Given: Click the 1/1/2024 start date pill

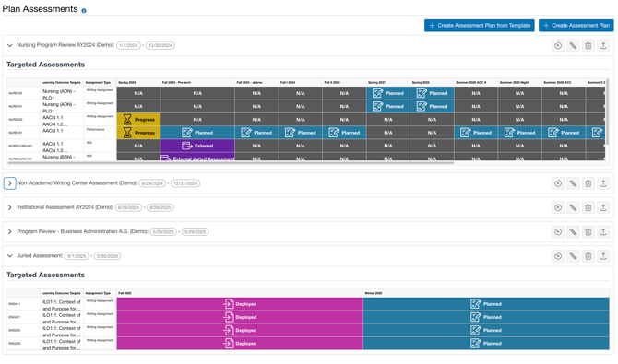Looking at the screenshot, I should [x=128, y=45].
